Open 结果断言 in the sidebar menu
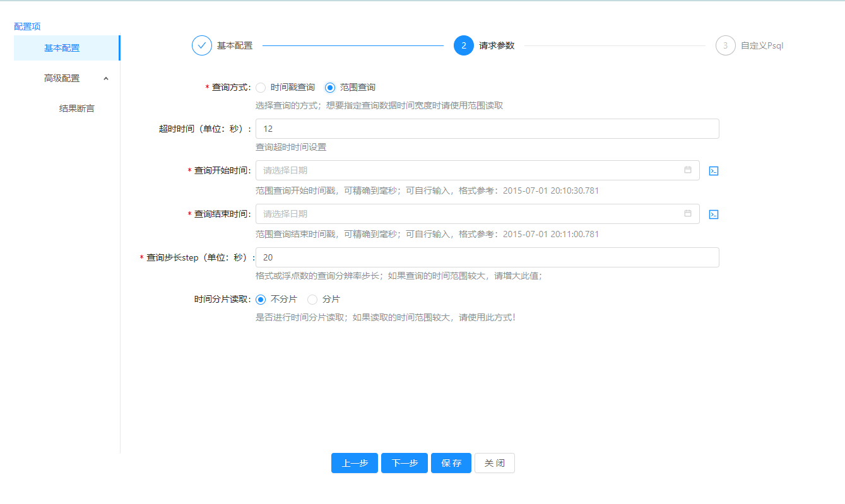The height and width of the screenshot is (504, 845). point(76,108)
